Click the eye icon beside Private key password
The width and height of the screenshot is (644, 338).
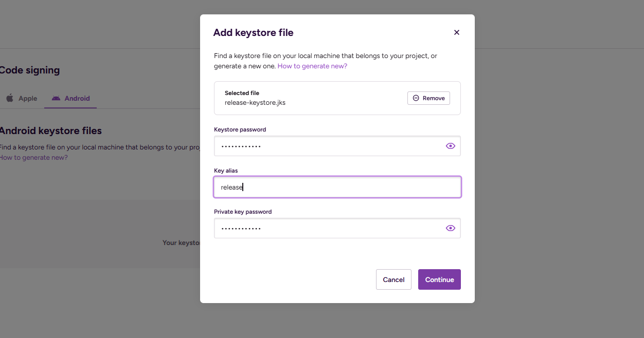point(451,228)
